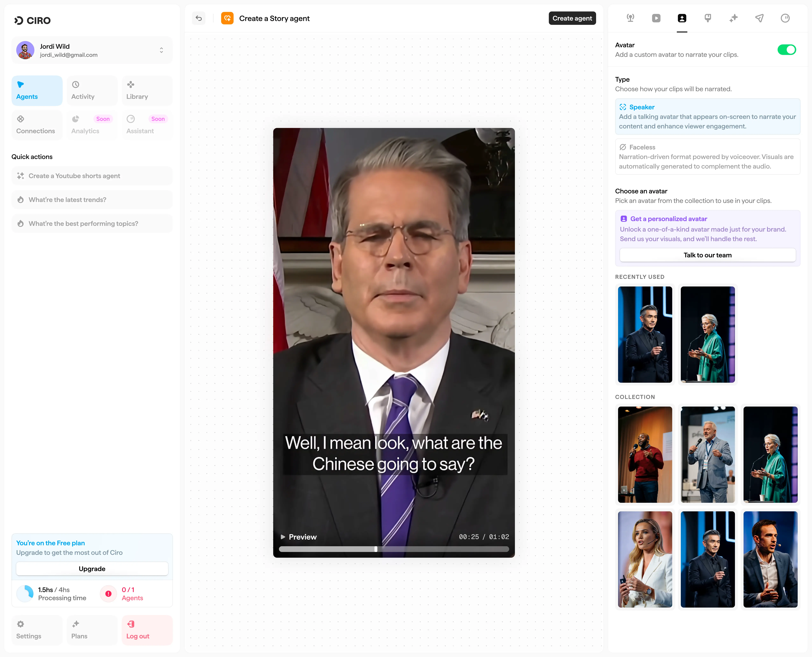
Task: Open the paint brush style tab icon
Action: point(708,18)
